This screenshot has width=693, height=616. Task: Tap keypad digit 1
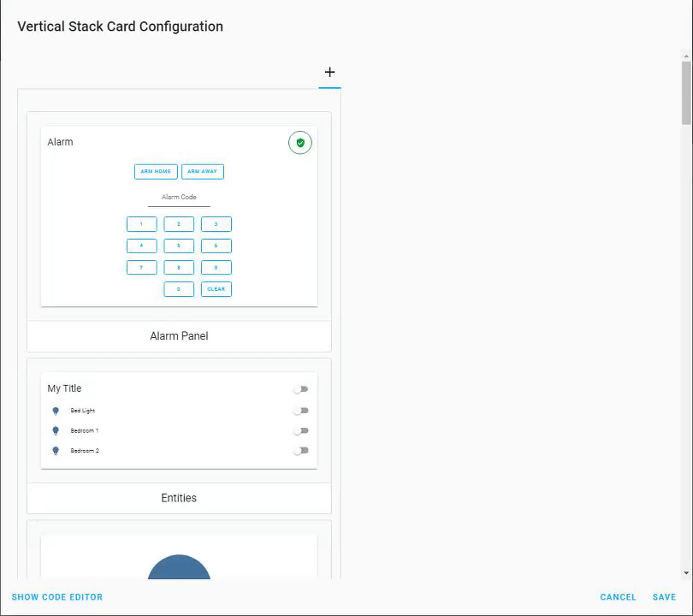click(142, 224)
